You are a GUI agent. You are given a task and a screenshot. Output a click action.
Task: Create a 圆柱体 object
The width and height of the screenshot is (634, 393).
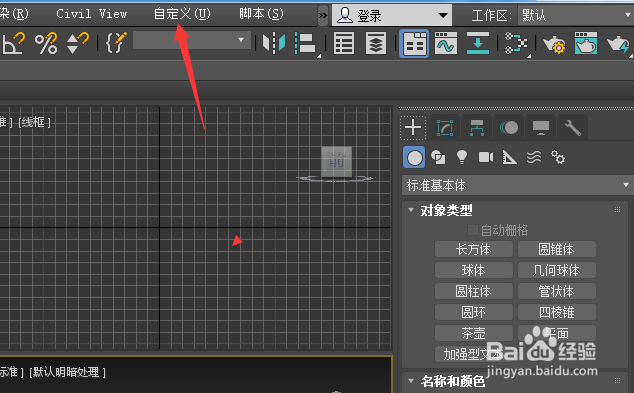pos(473,291)
